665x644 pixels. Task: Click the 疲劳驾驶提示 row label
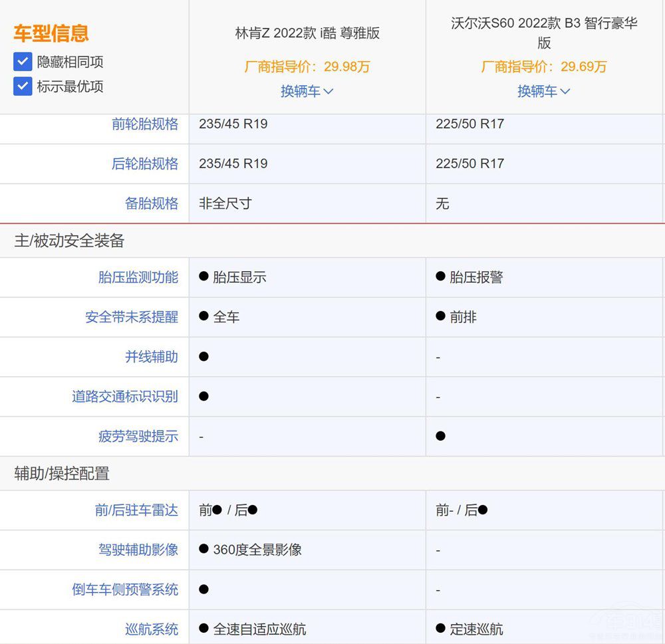click(138, 437)
